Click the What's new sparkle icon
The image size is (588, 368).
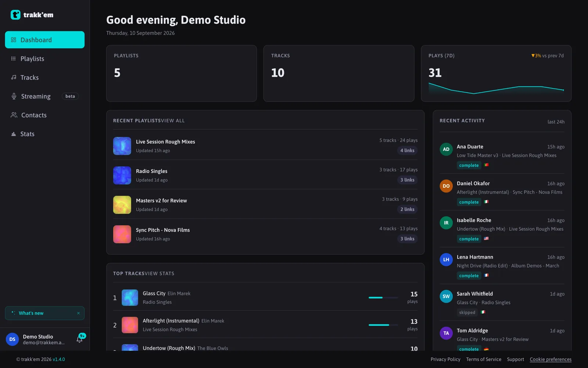[13, 313]
